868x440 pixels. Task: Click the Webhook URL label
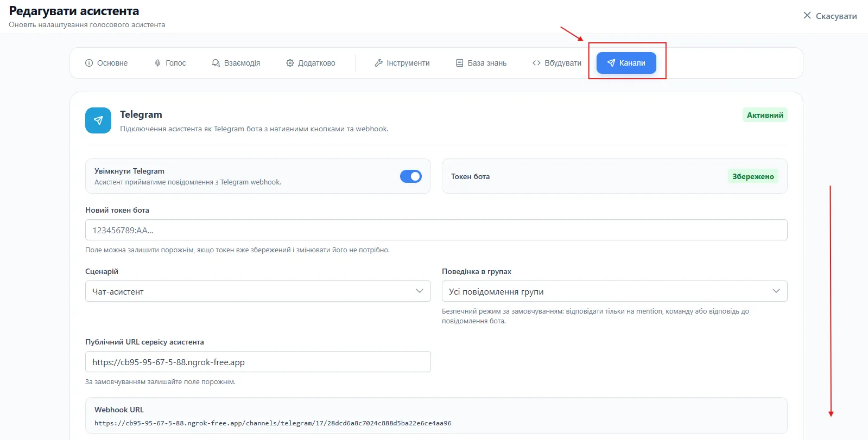point(119,410)
